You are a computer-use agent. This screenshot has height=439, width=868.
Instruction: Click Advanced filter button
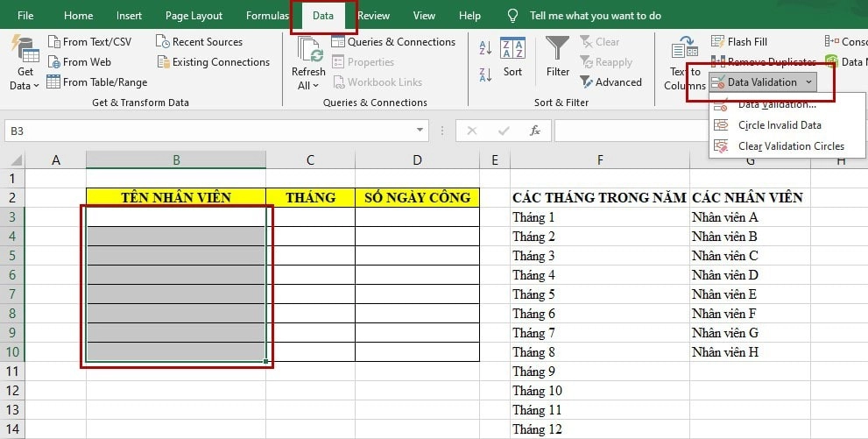610,82
